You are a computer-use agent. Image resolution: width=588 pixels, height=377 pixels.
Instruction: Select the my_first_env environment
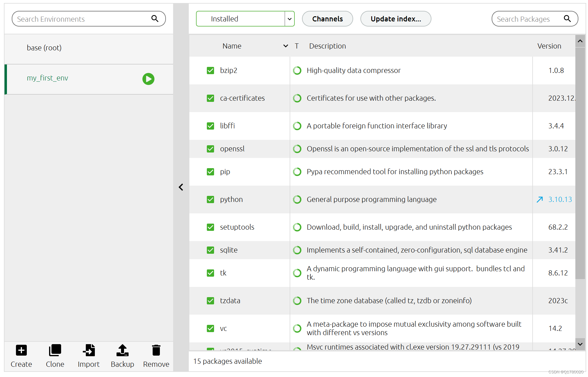pos(48,78)
